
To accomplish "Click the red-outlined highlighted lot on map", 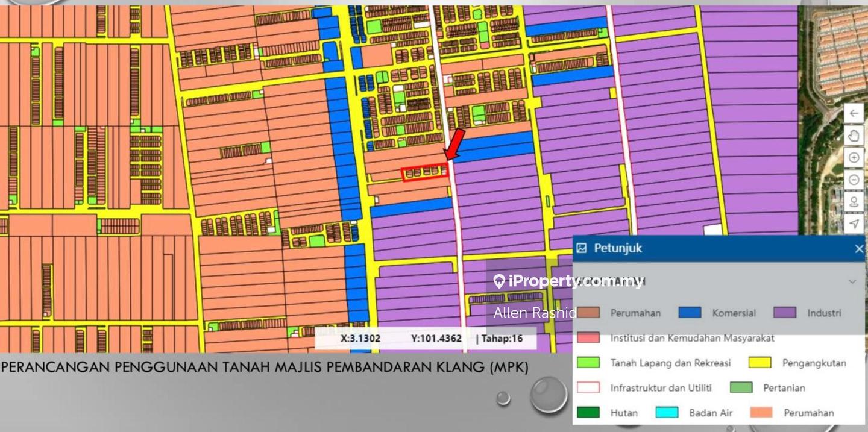I will tap(425, 173).
